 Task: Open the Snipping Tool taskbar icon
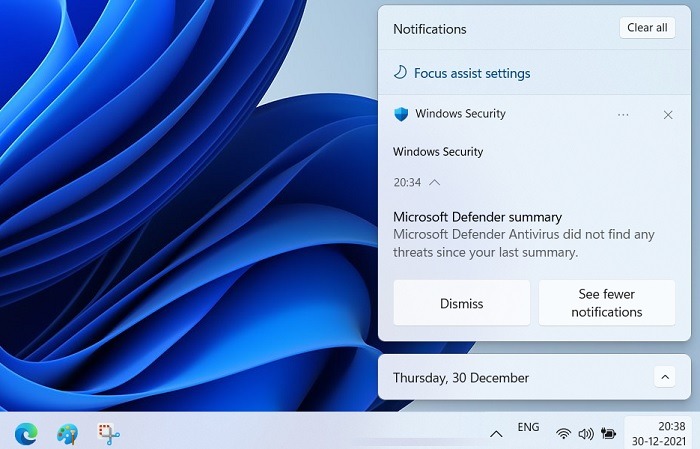coord(108,433)
